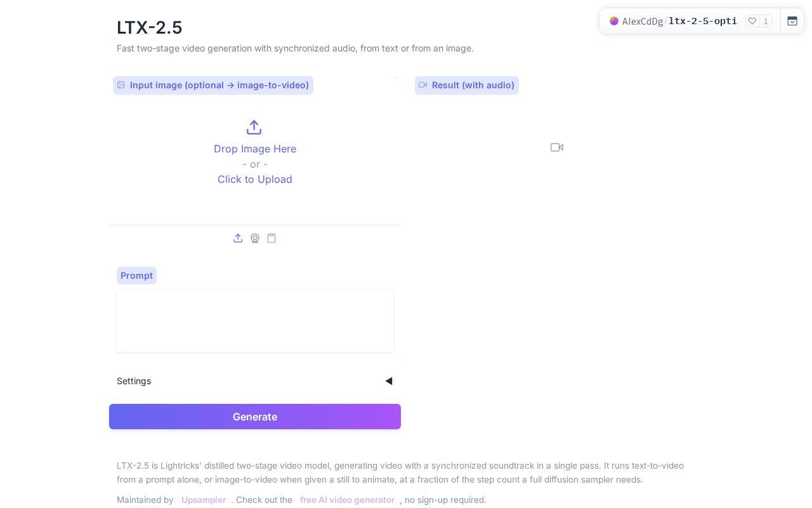Click the video icon beside Result label

click(x=423, y=85)
